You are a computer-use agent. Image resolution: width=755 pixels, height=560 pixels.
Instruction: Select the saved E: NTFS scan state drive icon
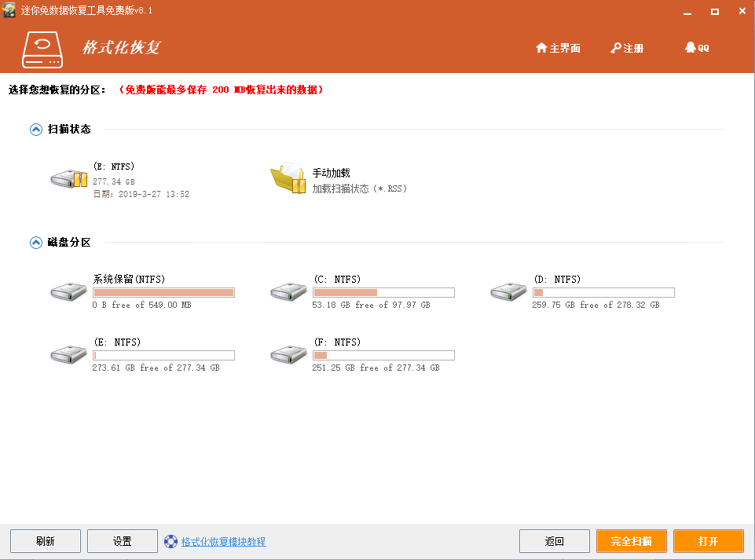[x=69, y=178]
